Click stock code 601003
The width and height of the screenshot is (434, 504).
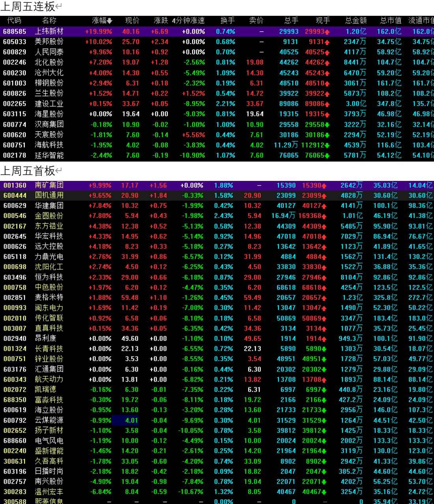click(x=15, y=83)
